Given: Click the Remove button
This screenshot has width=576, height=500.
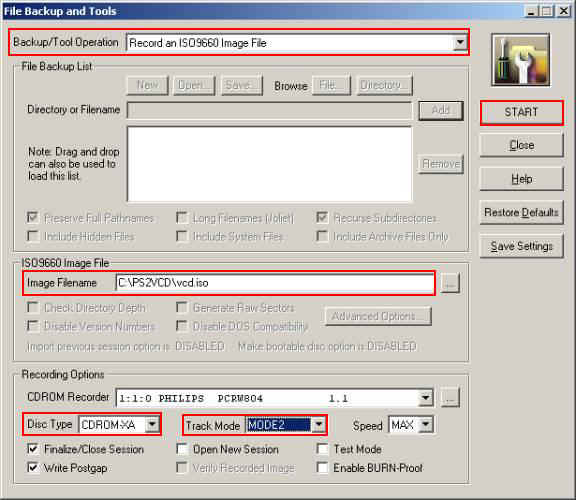Looking at the screenshot, I should point(440,164).
